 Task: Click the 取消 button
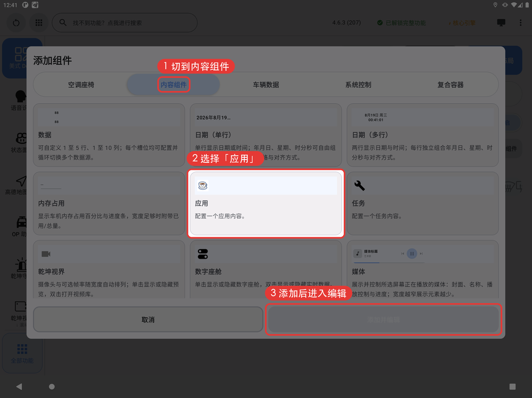click(148, 320)
